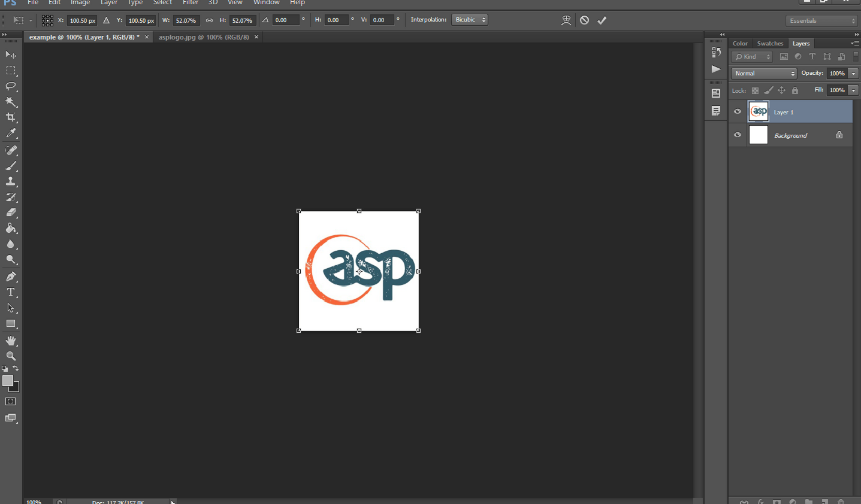Open the Fill slider dropdown arrow
Image resolution: width=861 pixels, height=504 pixels.
point(854,90)
